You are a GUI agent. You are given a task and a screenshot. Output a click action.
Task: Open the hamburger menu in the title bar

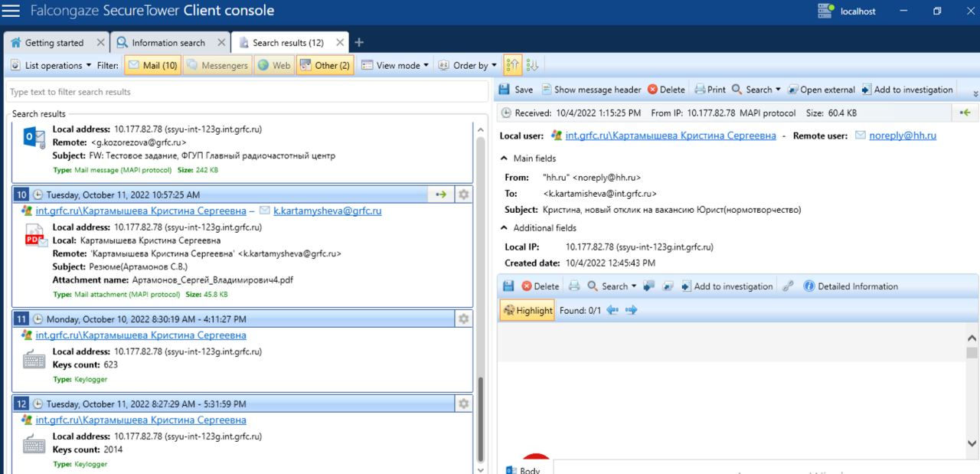[x=11, y=11]
